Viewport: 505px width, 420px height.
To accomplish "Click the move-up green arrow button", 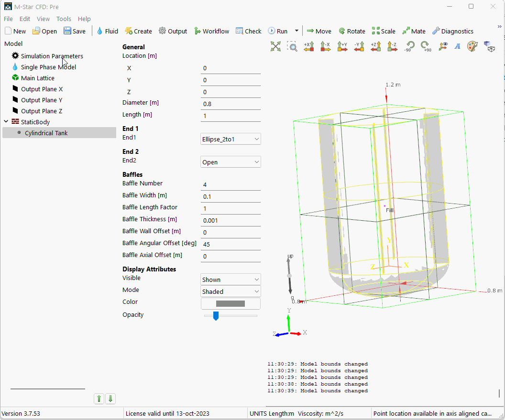I will 99,399.
